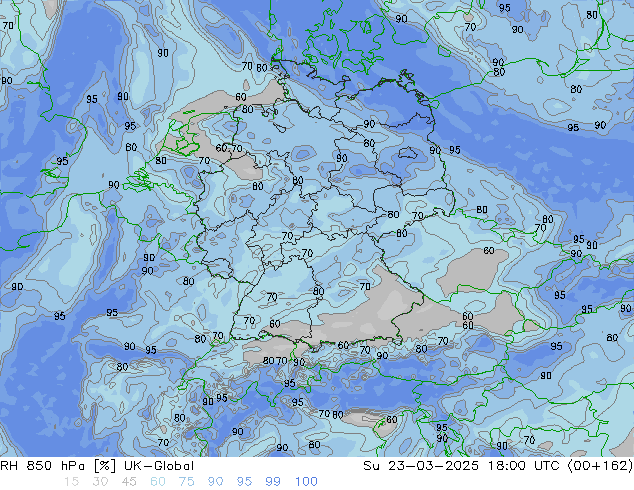Select the 75 value in the bottom legend

186,482
